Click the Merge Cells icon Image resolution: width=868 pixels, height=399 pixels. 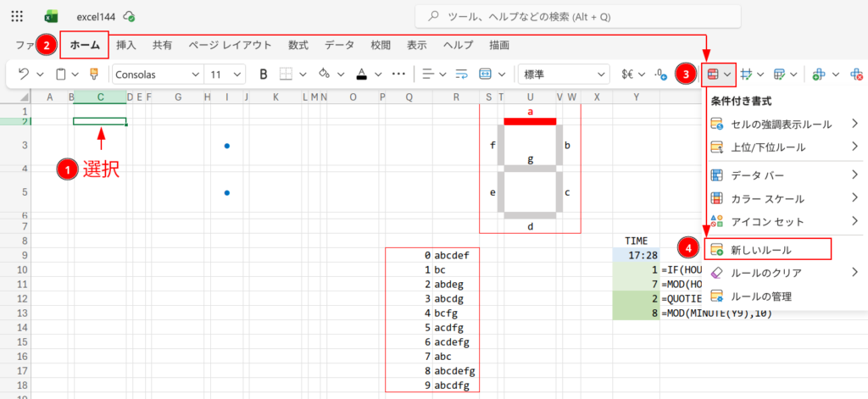(x=487, y=75)
